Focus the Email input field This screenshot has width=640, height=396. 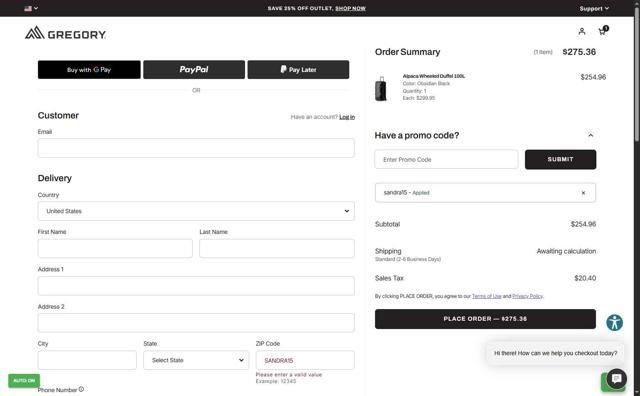[x=196, y=148]
